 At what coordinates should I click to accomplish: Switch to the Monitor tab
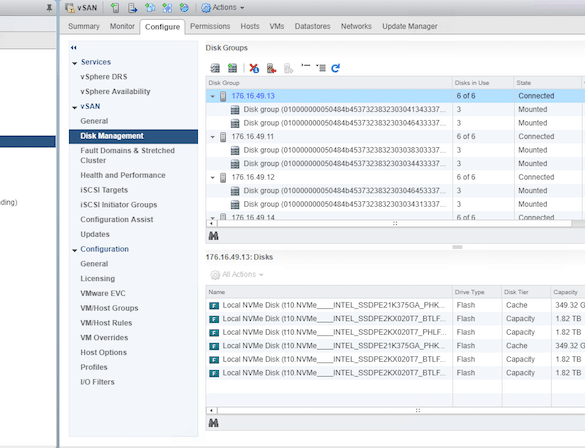pyautogui.click(x=122, y=26)
